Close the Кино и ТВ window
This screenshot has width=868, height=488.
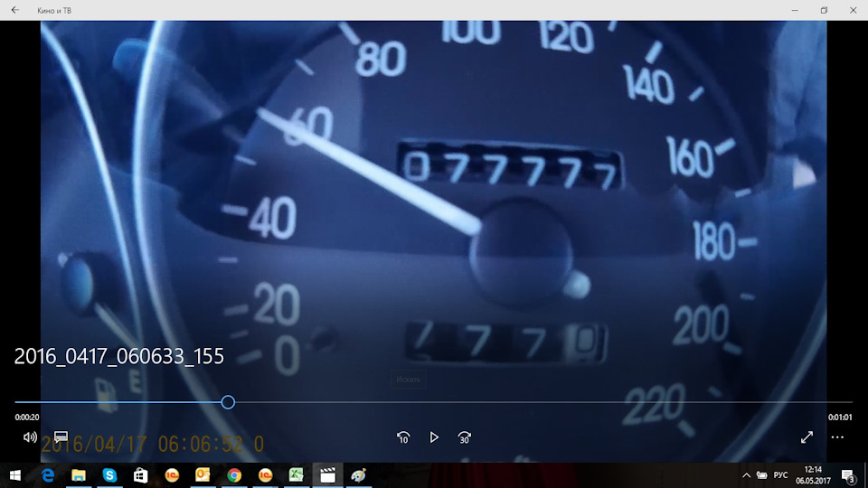coord(853,10)
